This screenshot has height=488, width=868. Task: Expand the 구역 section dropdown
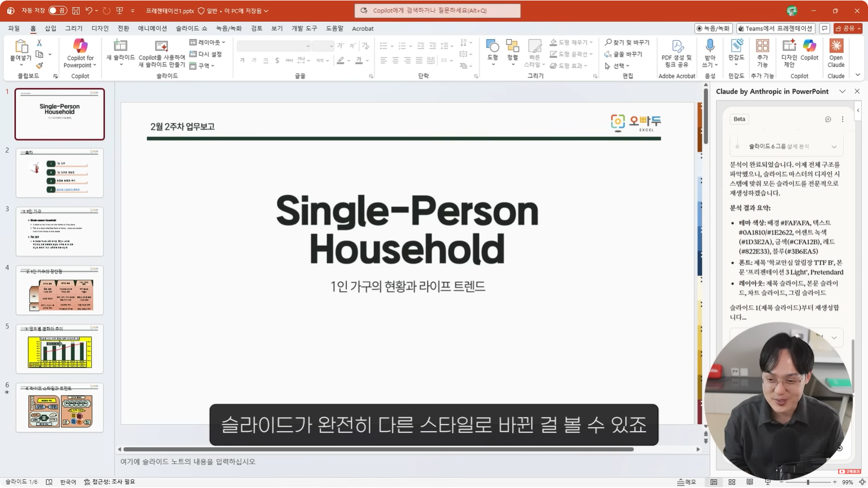point(202,66)
